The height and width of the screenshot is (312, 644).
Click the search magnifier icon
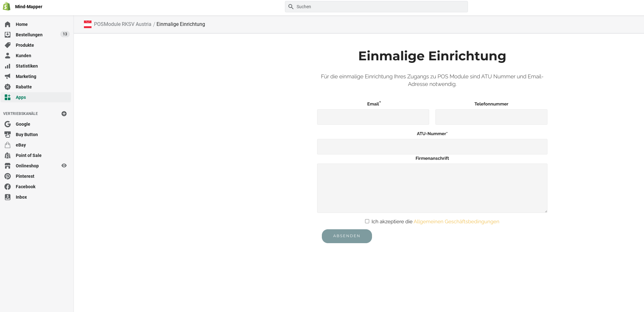(x=291, y=7)
